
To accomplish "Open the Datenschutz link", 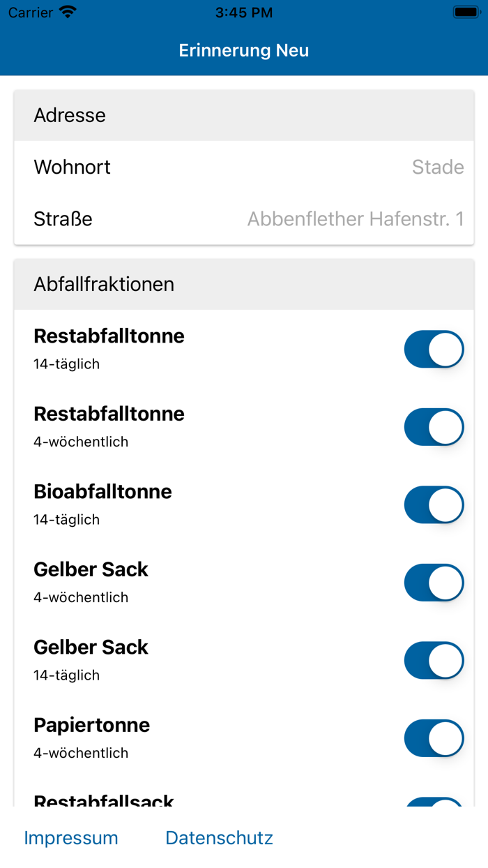I will click(219, 837).
